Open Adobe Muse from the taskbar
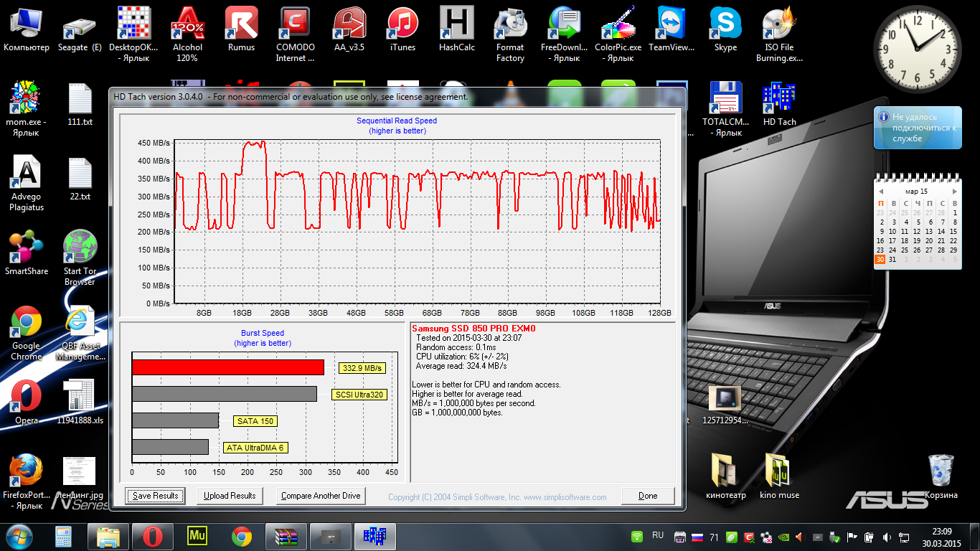The width and height of the screenshot is (980, 551). pyautogui.click(x=197, y=536)
